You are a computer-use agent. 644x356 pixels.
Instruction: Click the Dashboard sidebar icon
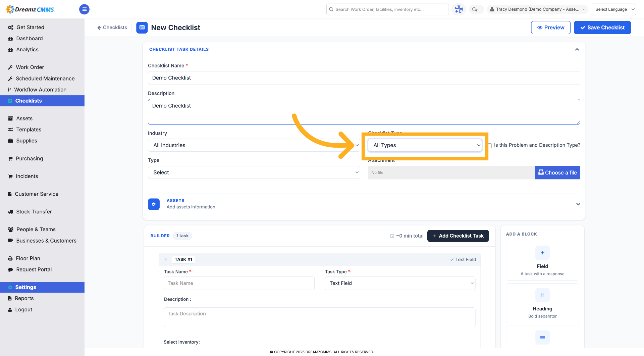coord(10,39)
